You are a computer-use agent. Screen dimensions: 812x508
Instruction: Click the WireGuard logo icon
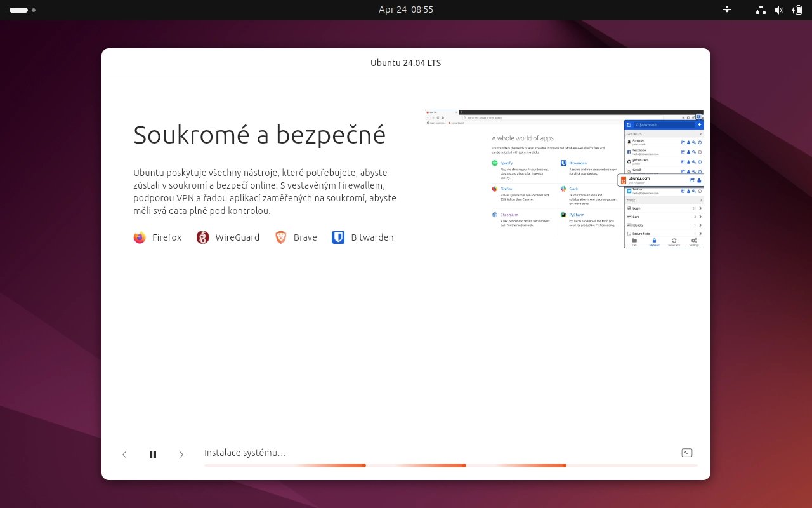pos(203,237)
